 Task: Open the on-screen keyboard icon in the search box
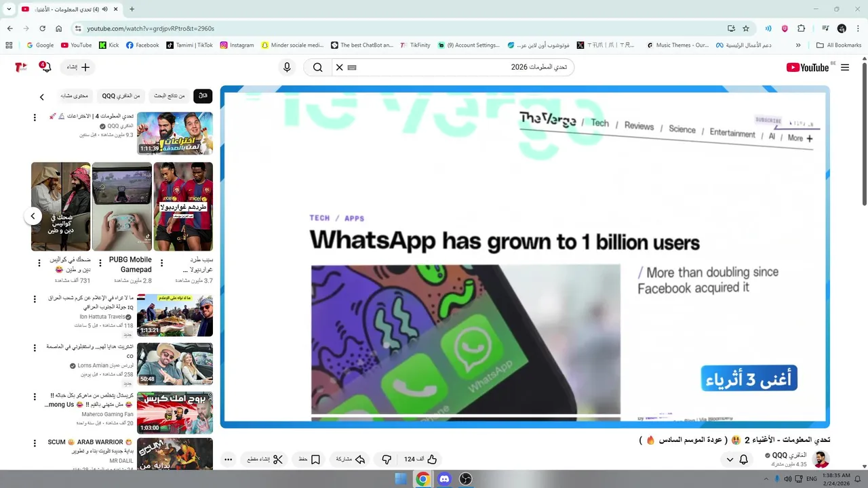(351, 67)
